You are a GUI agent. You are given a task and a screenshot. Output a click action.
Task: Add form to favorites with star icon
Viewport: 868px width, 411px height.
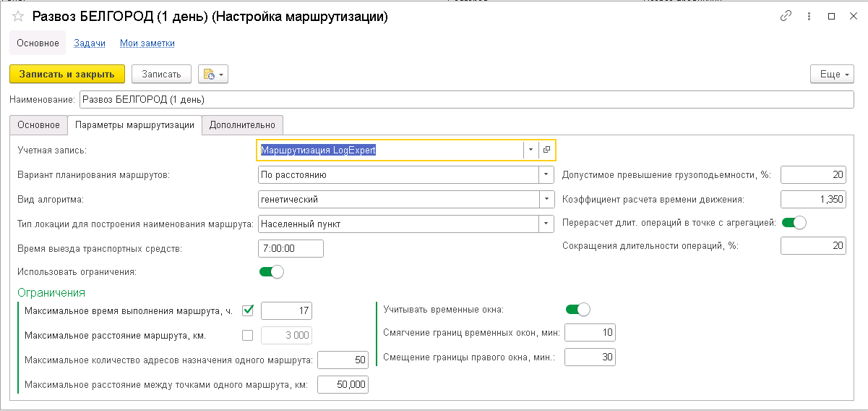coord(18,17)
